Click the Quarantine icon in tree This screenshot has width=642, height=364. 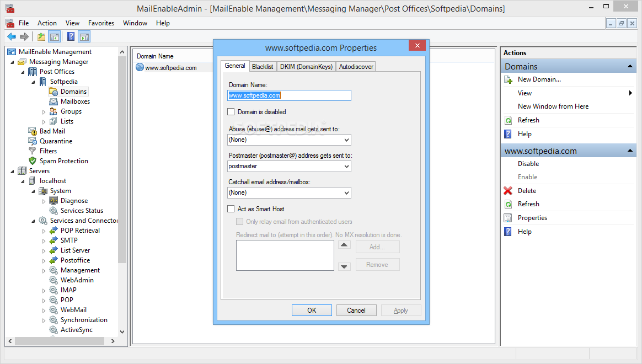(33, 141)
